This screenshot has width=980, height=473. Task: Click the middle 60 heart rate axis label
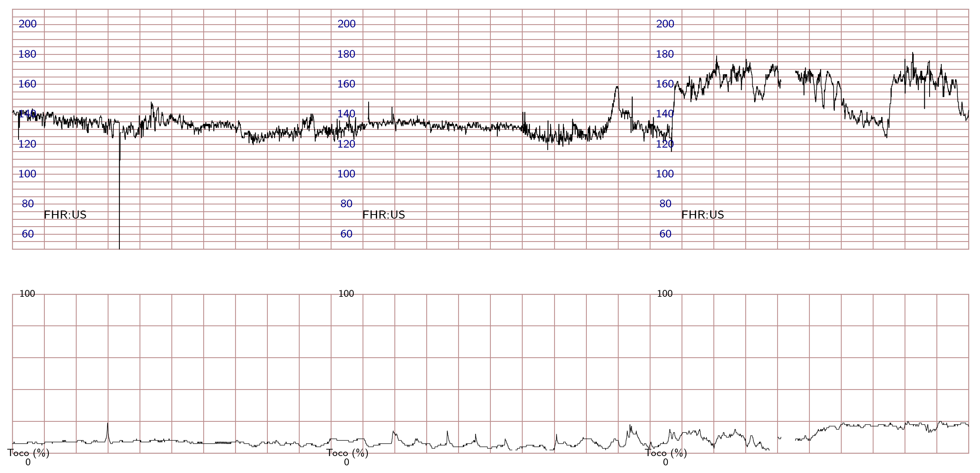[346, 234]
